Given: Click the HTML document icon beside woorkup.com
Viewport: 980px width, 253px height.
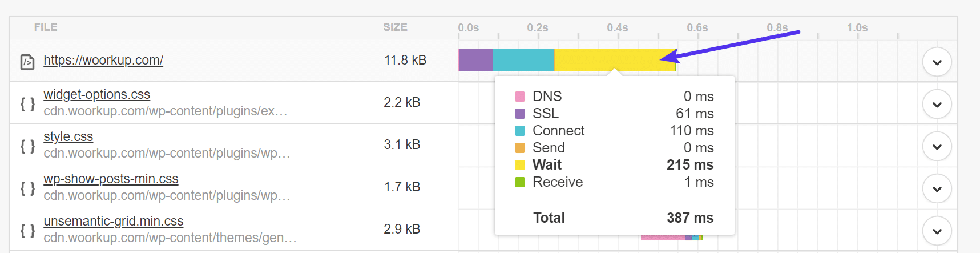Looking at the screenshot, I should (27, 62).
